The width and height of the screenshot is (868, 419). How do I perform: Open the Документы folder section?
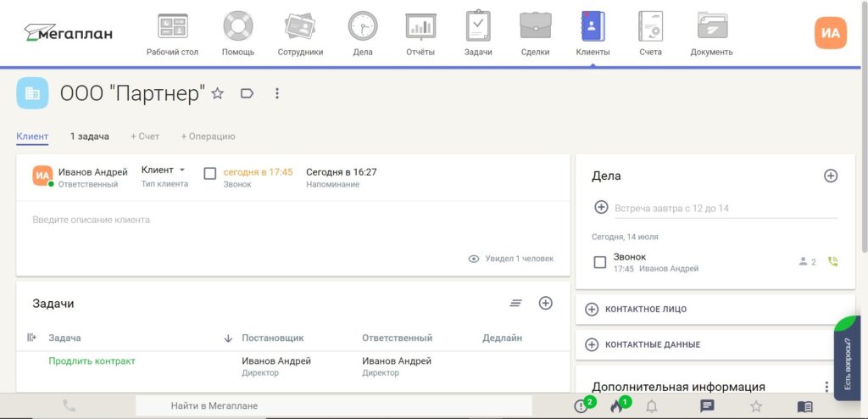coord(711,35)
